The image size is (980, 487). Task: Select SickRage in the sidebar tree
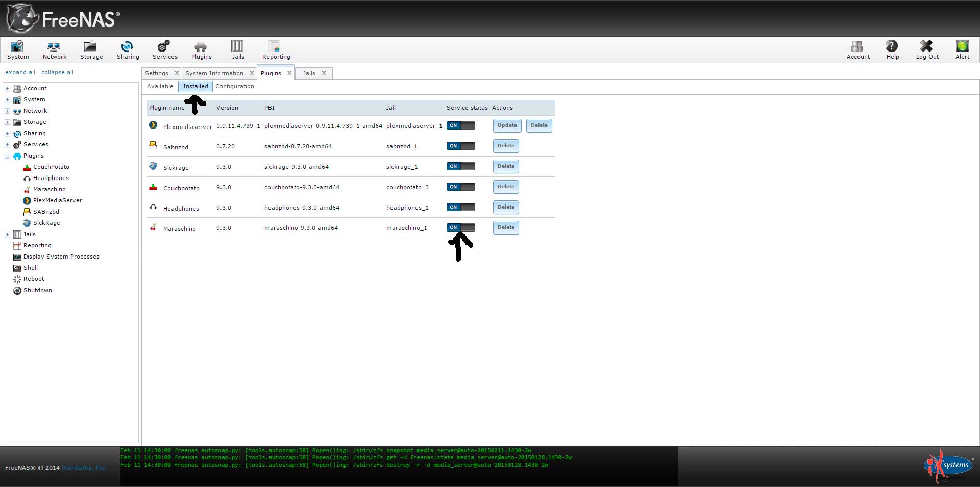click(x=46, y=223)
